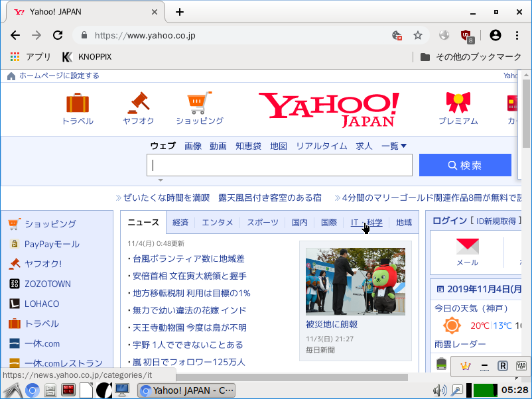Switch to the 経済 news tab
Screen dimensions: 532x399
click(x=180, y=223)
